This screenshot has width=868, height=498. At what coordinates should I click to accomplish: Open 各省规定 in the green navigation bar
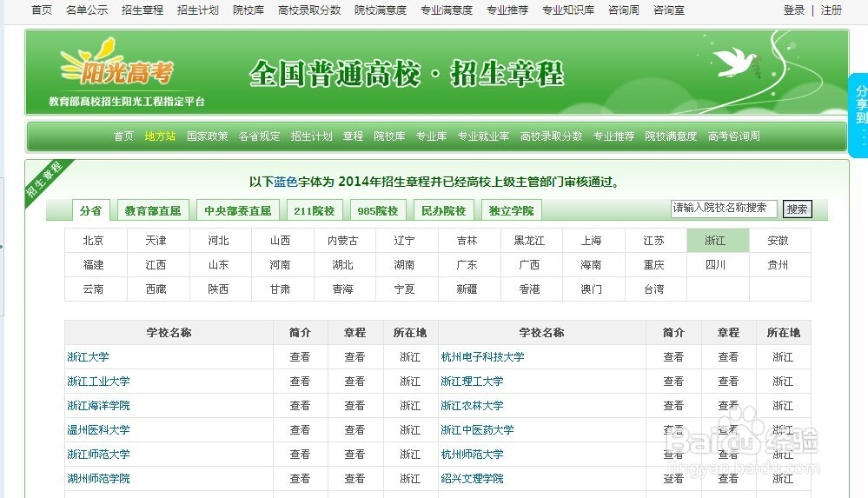259,136
